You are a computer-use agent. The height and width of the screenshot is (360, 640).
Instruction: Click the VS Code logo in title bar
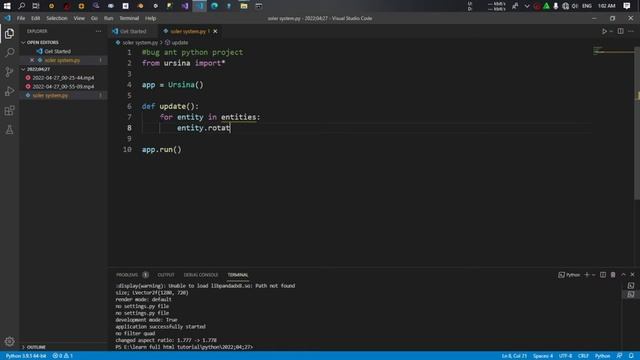tap(7, 18)
